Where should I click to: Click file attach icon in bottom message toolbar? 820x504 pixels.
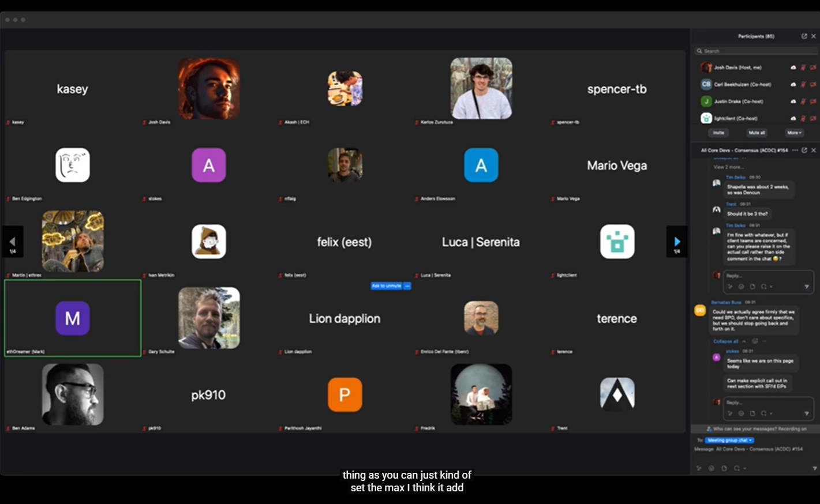(x=724, y=468)
